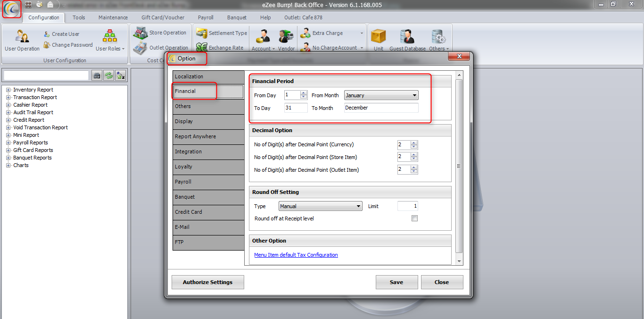Open the Guest Database
Screen dimensions: 644x319
coord(407,41)
